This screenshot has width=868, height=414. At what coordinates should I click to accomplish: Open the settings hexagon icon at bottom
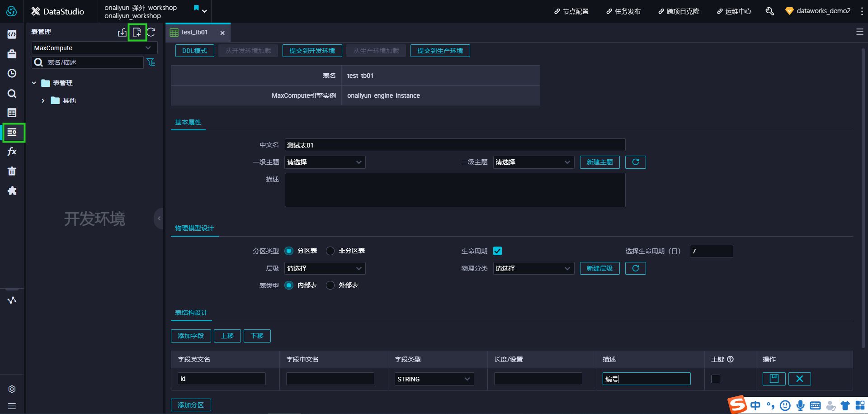point(12,389)
